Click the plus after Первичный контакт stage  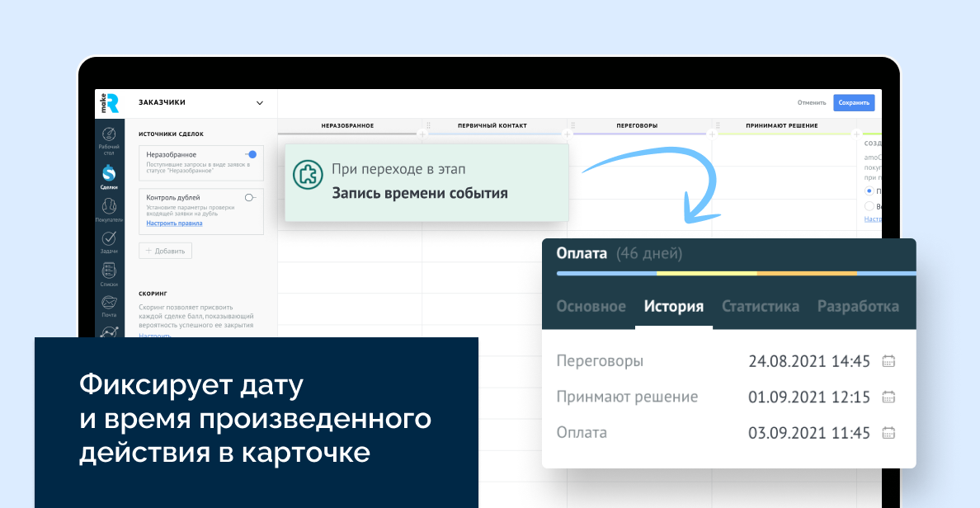click(567, 134)
